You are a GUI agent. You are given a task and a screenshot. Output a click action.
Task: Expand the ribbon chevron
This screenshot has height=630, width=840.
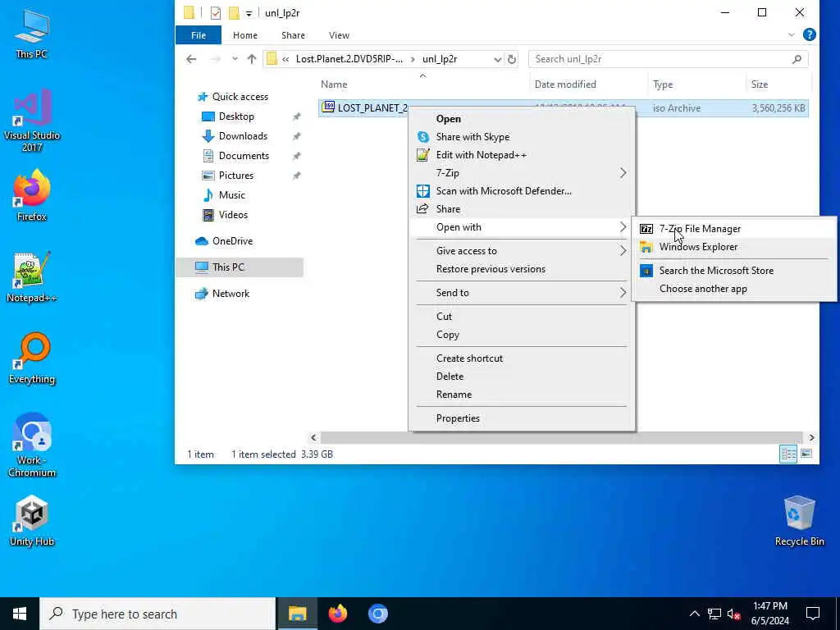(x=792, y=34)
